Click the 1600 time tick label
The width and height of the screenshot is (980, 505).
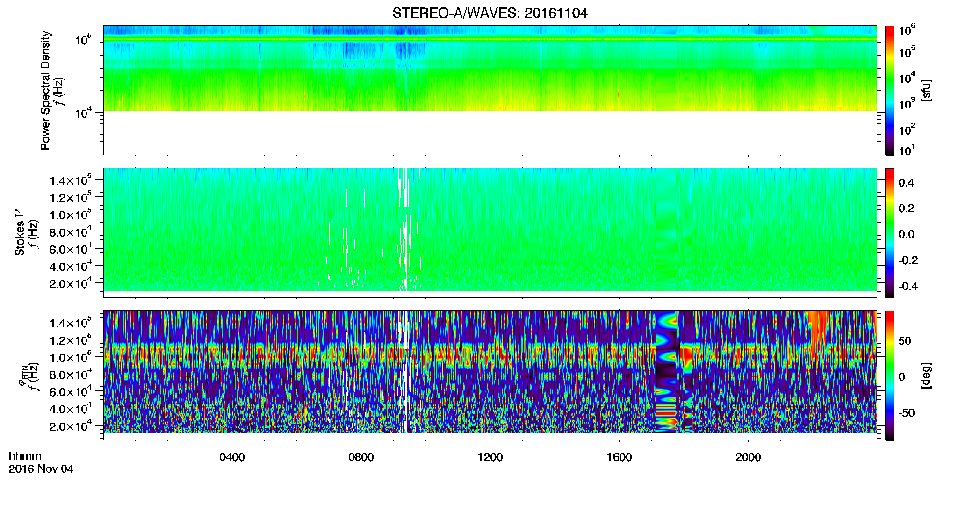click(619, 457)
